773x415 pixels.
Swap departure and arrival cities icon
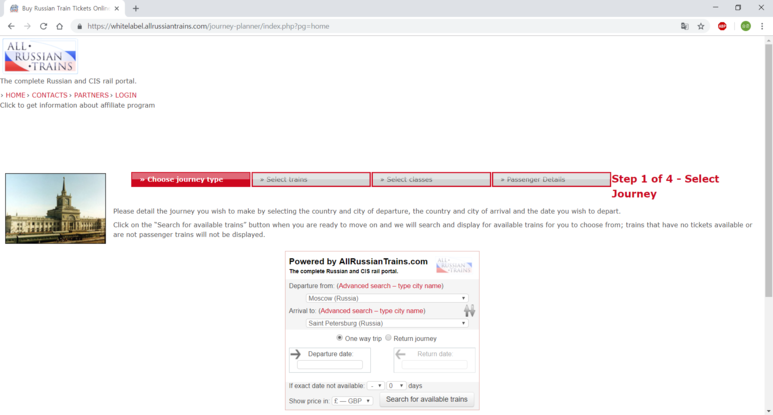click(469, 311)
